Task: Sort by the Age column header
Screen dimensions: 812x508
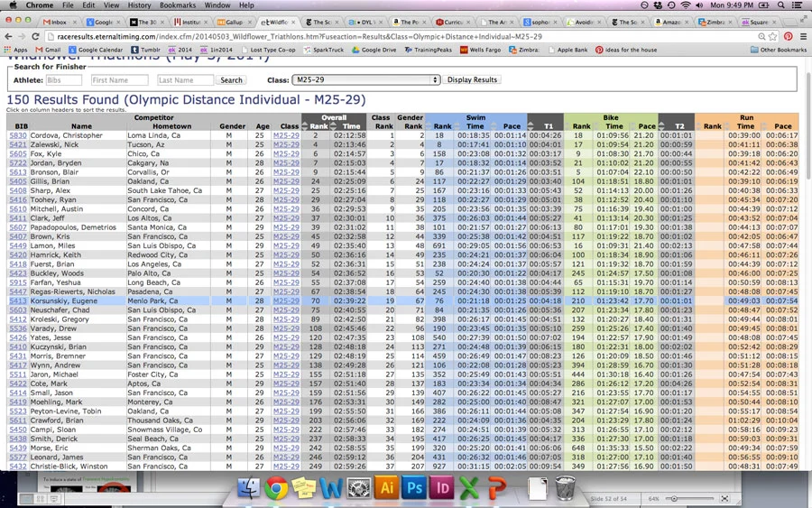Action: click(263, 126)
